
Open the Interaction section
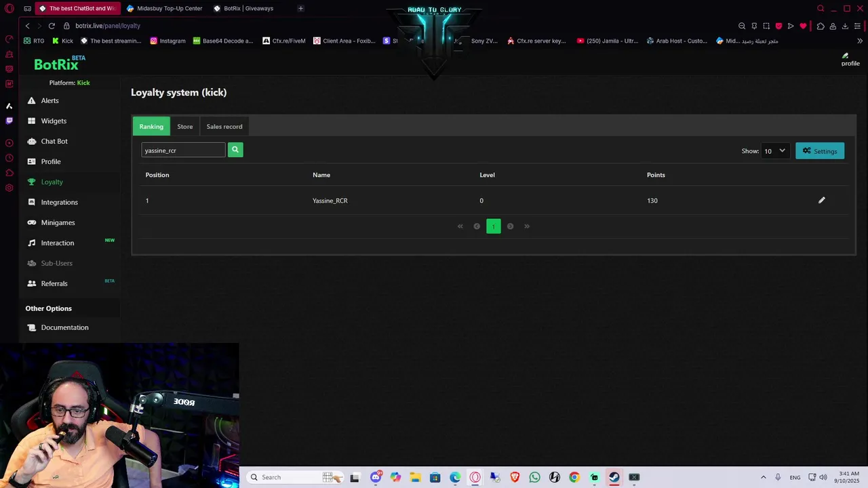pyautogui.click(x=57, y=243)
